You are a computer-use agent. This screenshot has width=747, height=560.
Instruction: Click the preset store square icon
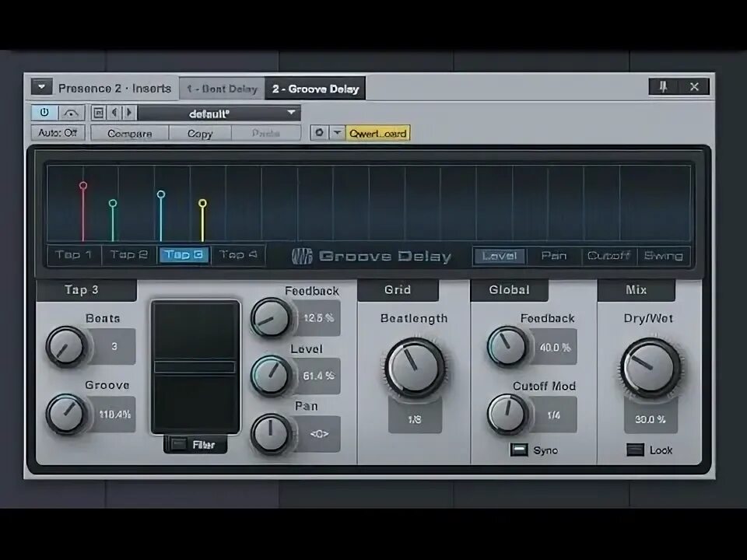coord(99,113)
